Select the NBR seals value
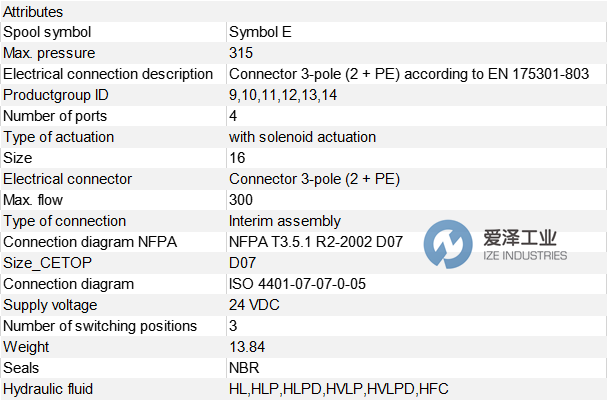Viewport: 607px width, 400px height. coord(245,368)
